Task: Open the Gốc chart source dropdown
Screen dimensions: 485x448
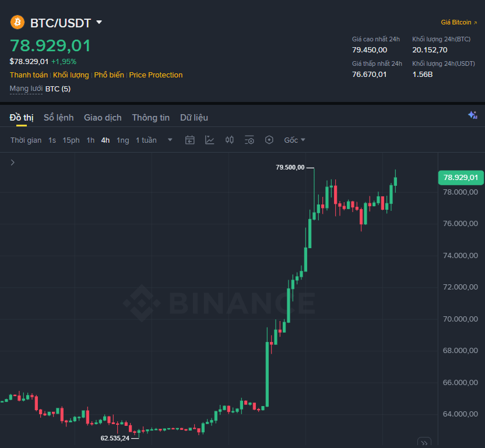Action: [294, 140]
